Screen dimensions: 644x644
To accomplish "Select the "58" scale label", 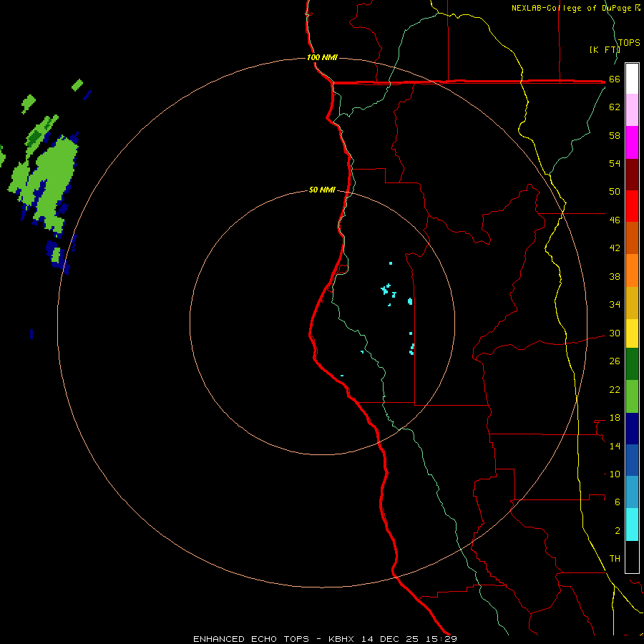I will 615,135.
